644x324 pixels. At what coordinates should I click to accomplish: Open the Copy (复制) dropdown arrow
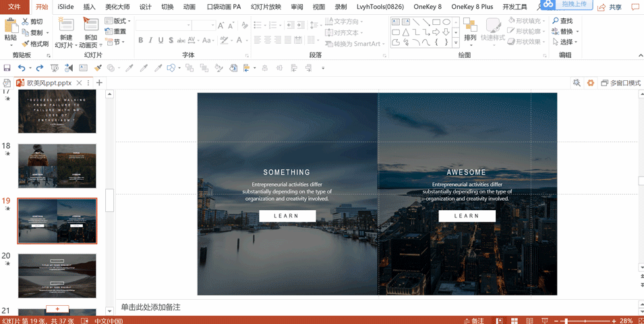tap(47, 32)
